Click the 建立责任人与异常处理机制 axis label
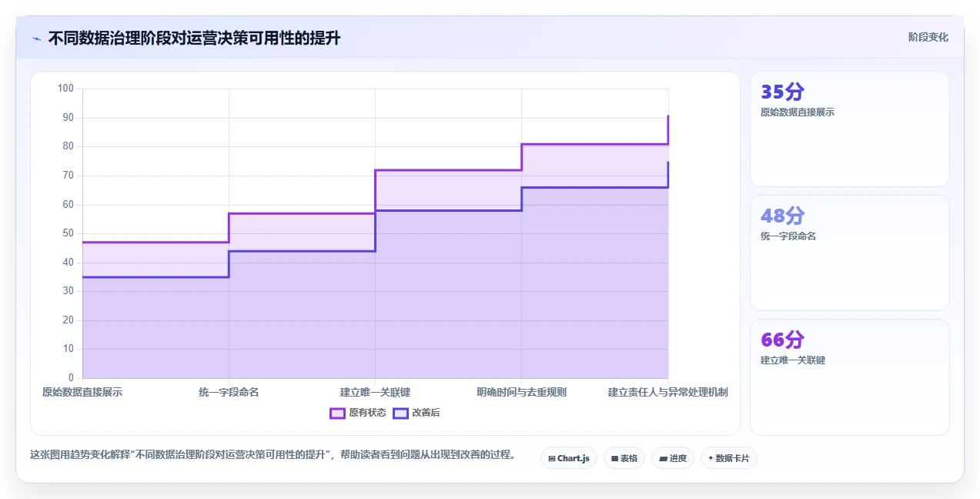The image size is (980, 499). click(667, 392)
